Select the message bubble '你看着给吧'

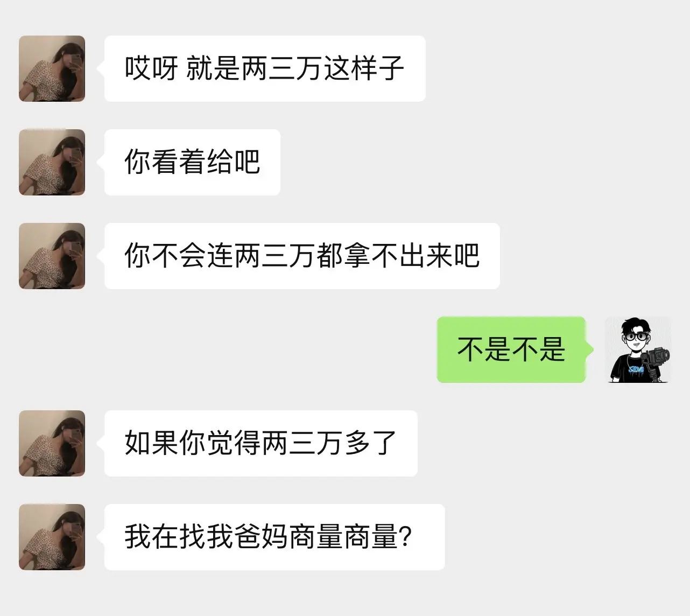(x=192, y=162)
